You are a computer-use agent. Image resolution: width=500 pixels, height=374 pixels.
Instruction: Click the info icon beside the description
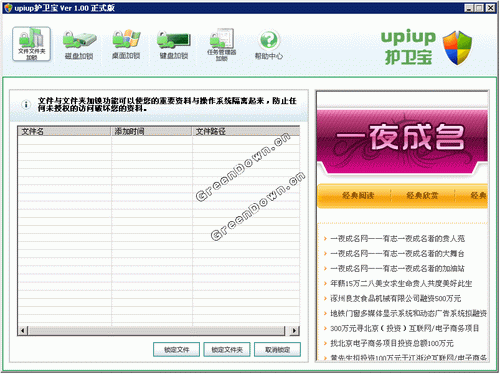pyautogui.click(x=26, y=105)
